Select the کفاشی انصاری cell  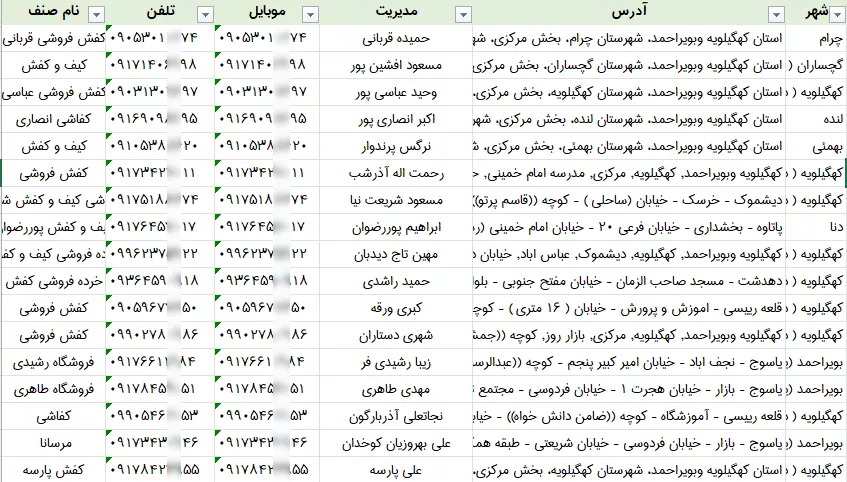coord(53,119)
